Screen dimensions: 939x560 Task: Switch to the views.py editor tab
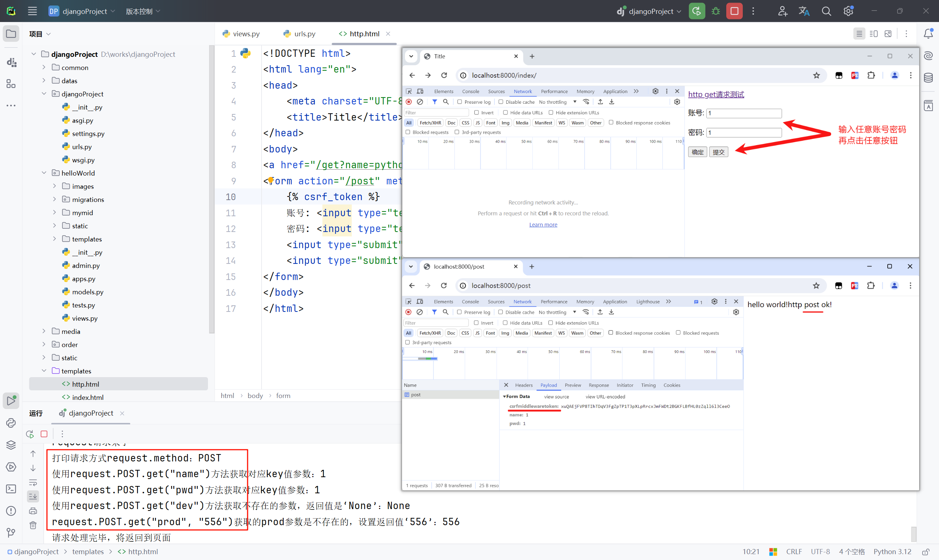pos(241,34)
